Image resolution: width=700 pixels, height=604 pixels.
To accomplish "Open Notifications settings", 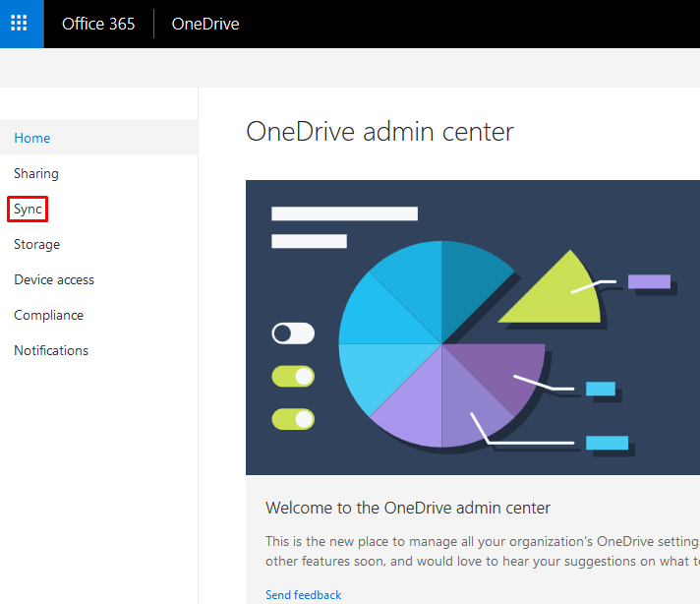I will click(51, 350).
